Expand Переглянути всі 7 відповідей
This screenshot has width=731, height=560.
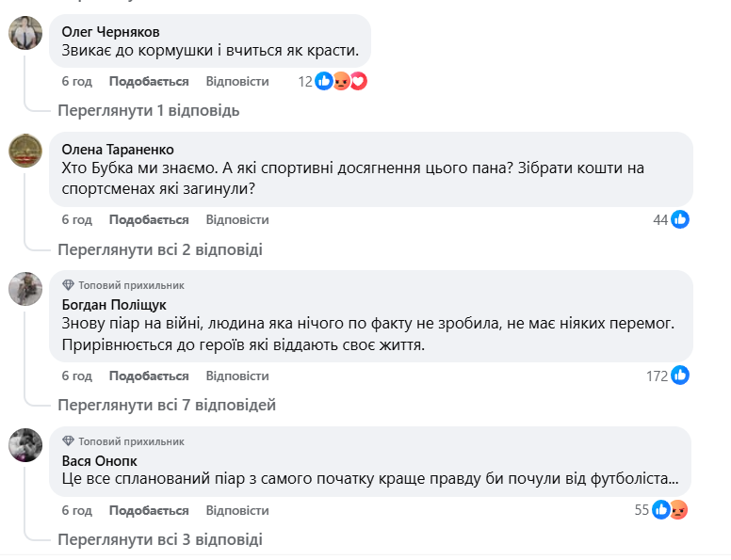coord(166,406)
